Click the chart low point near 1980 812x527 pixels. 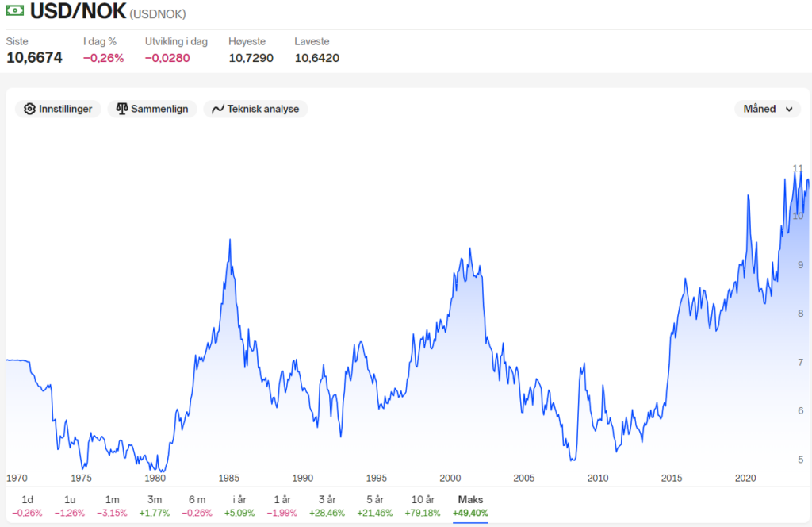tap(163, 471)
